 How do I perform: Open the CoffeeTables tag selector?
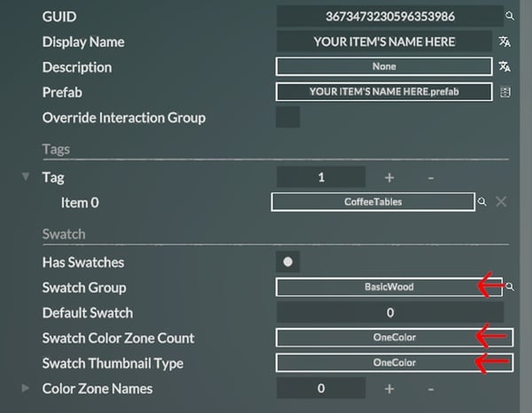click(373, 202)
